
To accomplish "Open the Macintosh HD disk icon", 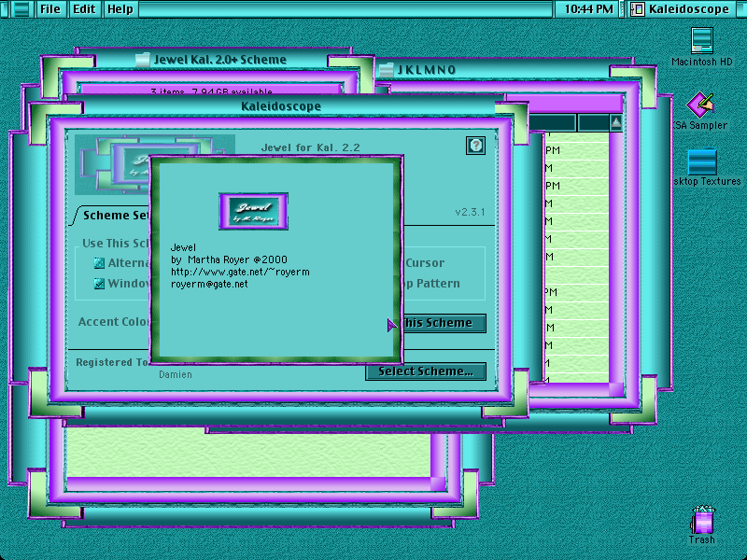I will click(x=702, y=40).
